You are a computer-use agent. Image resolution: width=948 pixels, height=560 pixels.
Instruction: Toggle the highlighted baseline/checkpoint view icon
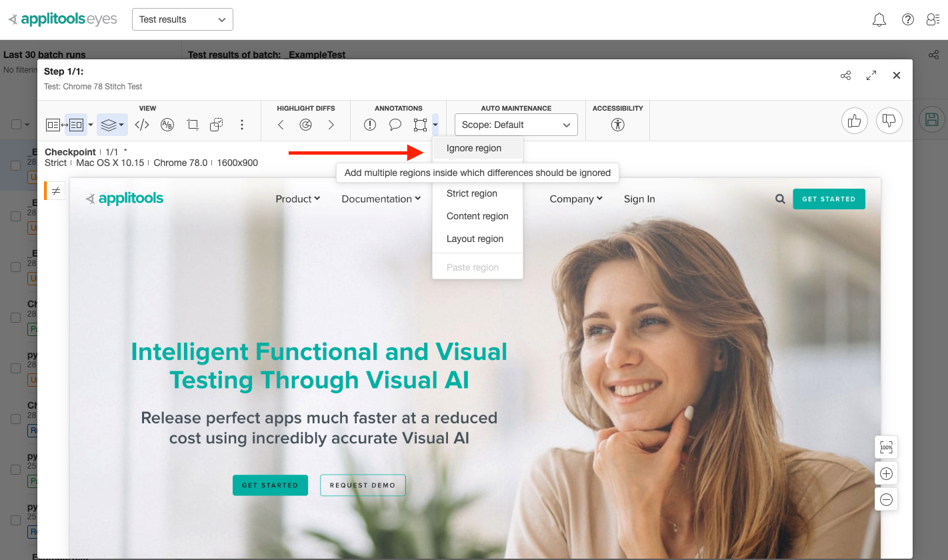(x=76, y=125)
